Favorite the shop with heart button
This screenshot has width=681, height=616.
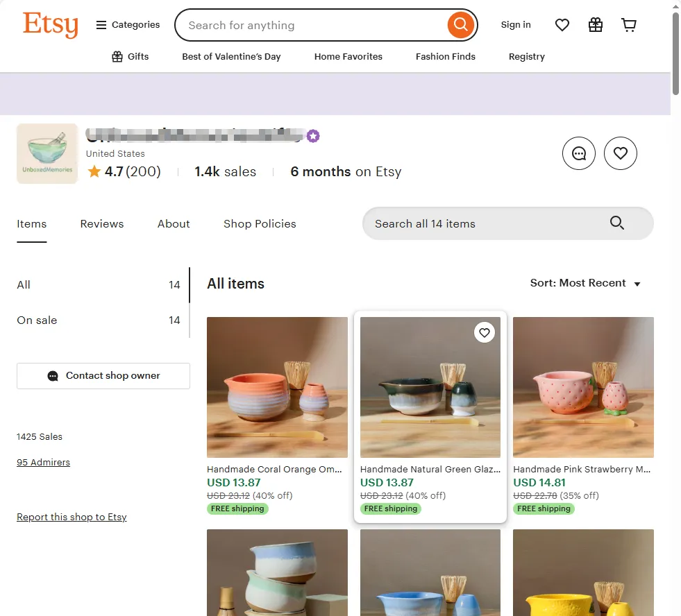(621, 153)
